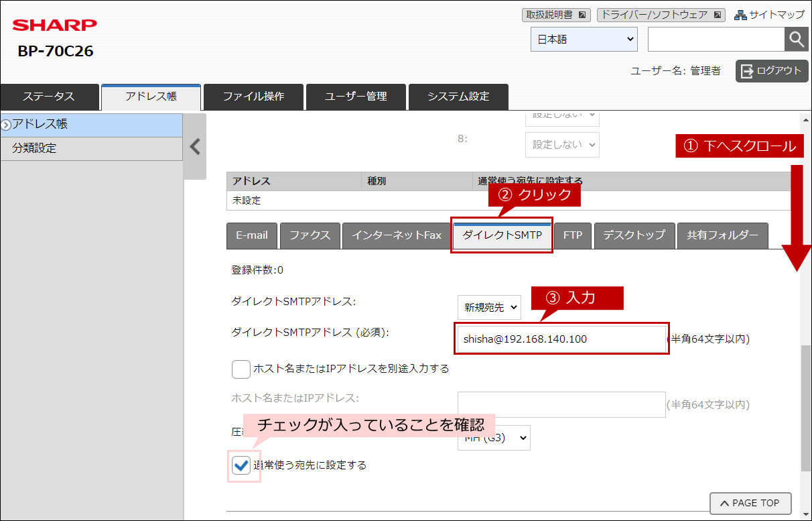812x521 pixels.
Task: Select the ファクス address tab
Action: tap(310, 235)
